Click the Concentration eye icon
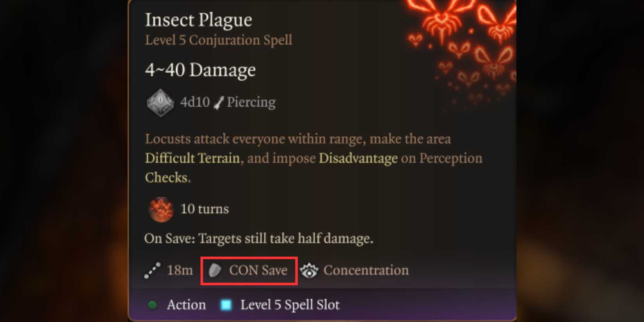 pos(310,270)
